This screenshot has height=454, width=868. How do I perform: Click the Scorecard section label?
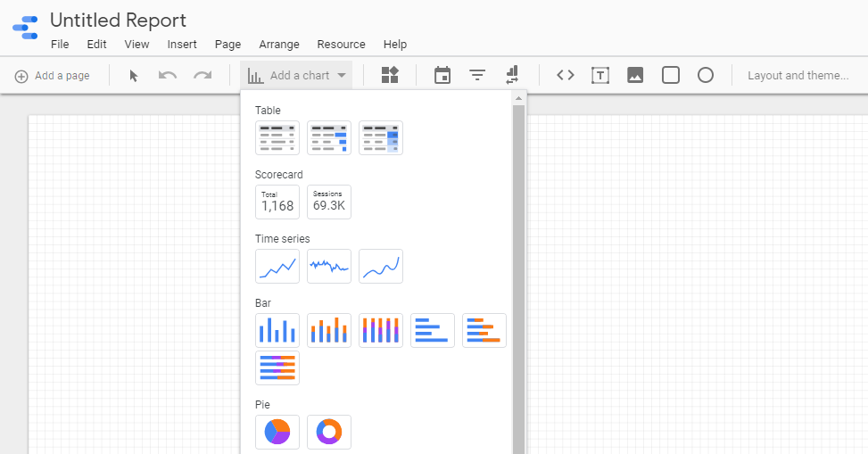[278, 175]
